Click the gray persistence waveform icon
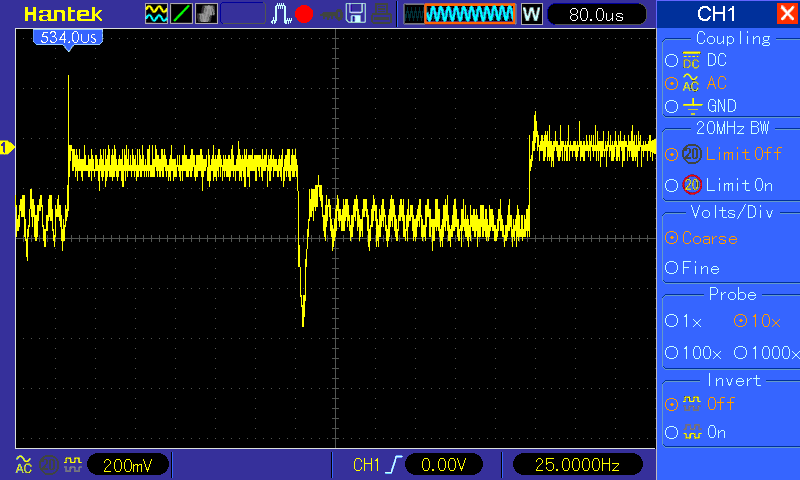The image size is (800, 480). (x=206, y=14)
